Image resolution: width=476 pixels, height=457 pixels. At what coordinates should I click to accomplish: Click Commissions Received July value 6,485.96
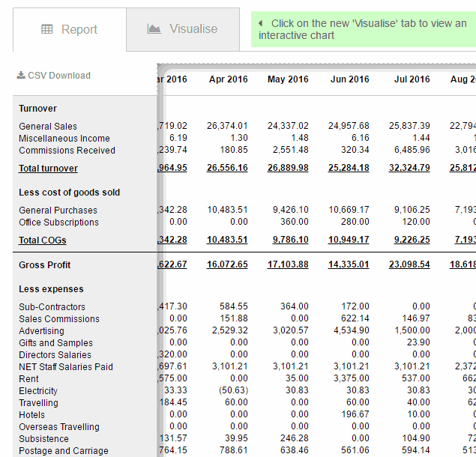(x=412, y=150)
